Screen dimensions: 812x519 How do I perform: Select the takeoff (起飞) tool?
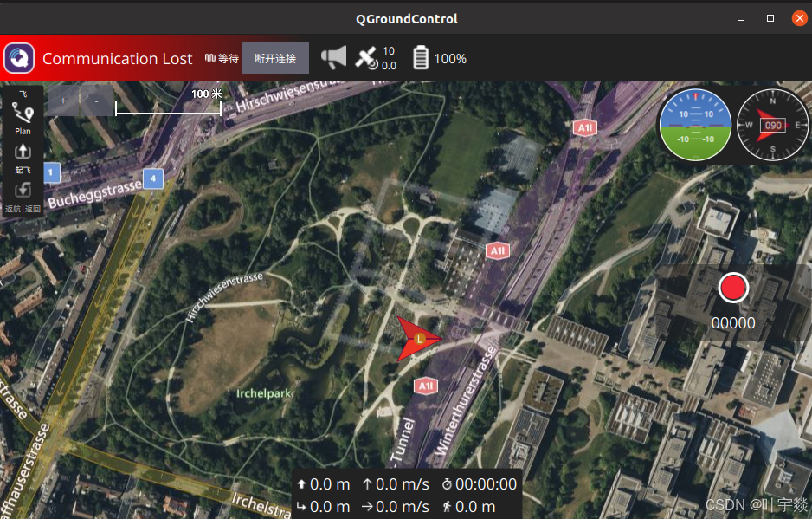click(x=23, y=159)
